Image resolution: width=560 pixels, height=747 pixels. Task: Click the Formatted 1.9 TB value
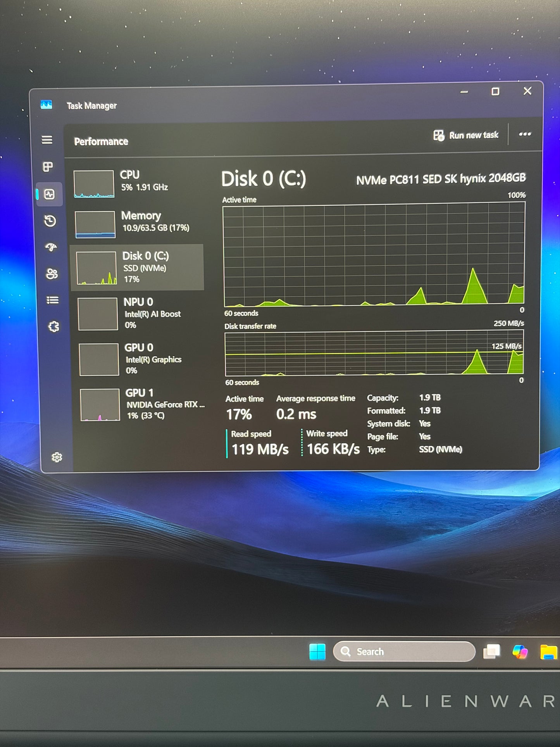430,411
